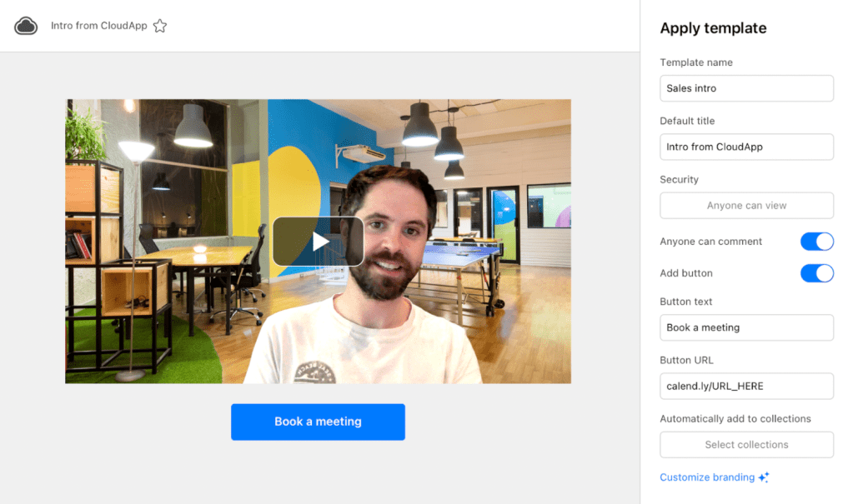The image size is (853, 504).
Task: Star the Intro from CloudApp video
Action: tap(160, 26)
